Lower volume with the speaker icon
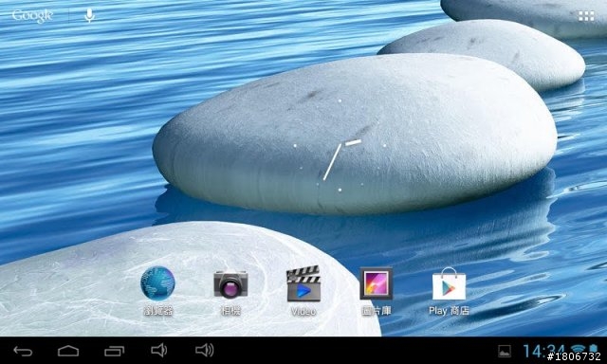This screenshot has height=364, width=607. click(x=159, y=350)
